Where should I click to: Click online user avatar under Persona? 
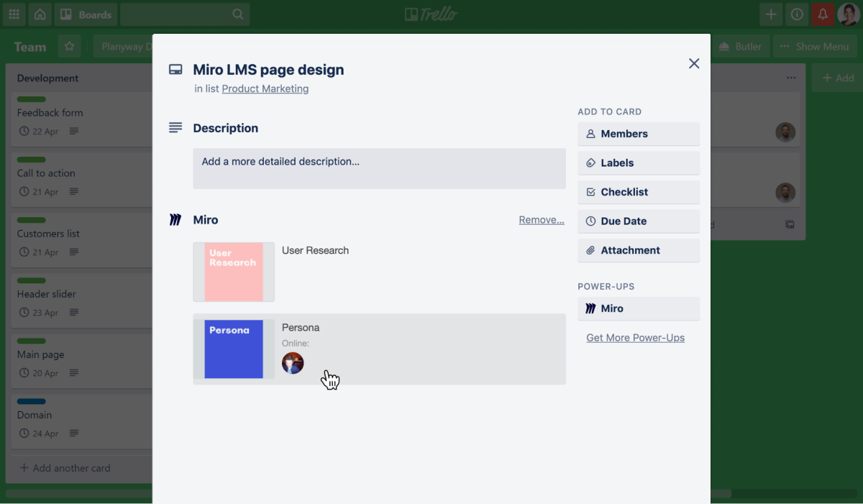293,363
